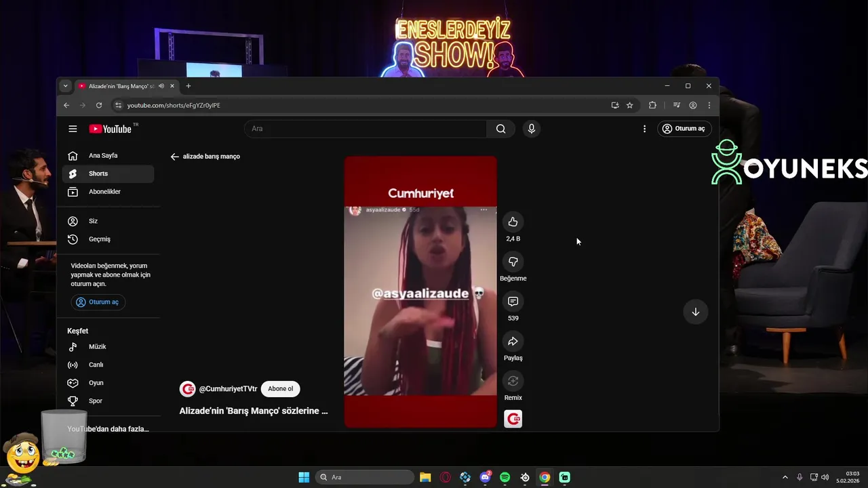
Task: Share the Short via Paylaş icon
Action: point(513,341)
